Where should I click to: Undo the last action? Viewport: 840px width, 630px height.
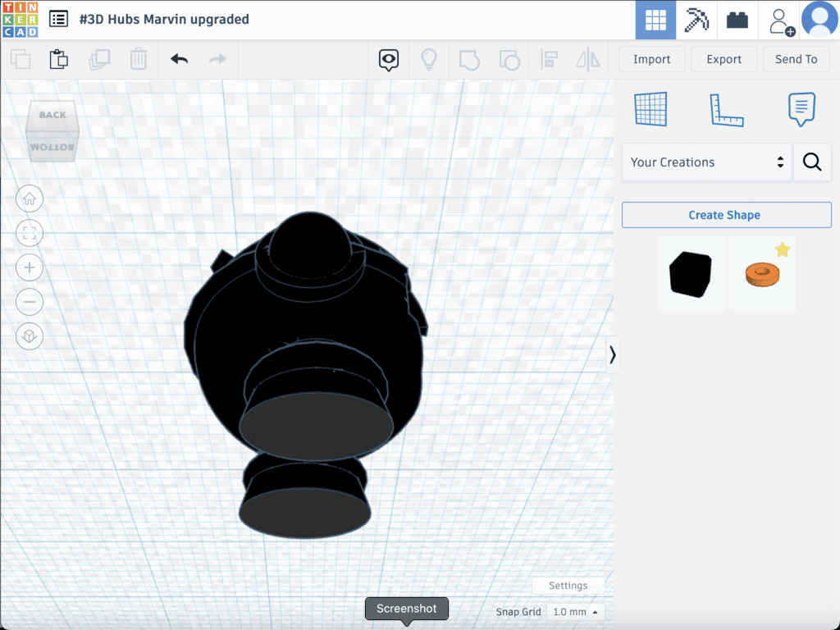click(x=179, y=59)
